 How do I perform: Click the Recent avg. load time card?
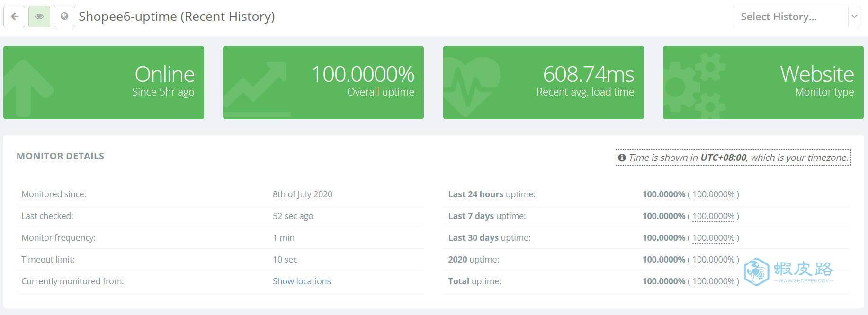[x=544, y=82]
